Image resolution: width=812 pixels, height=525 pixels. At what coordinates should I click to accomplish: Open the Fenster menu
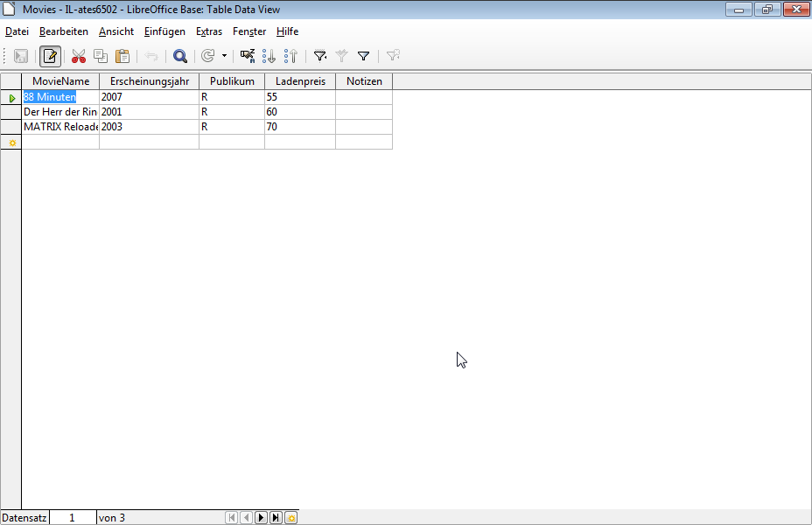click(249, 31)
